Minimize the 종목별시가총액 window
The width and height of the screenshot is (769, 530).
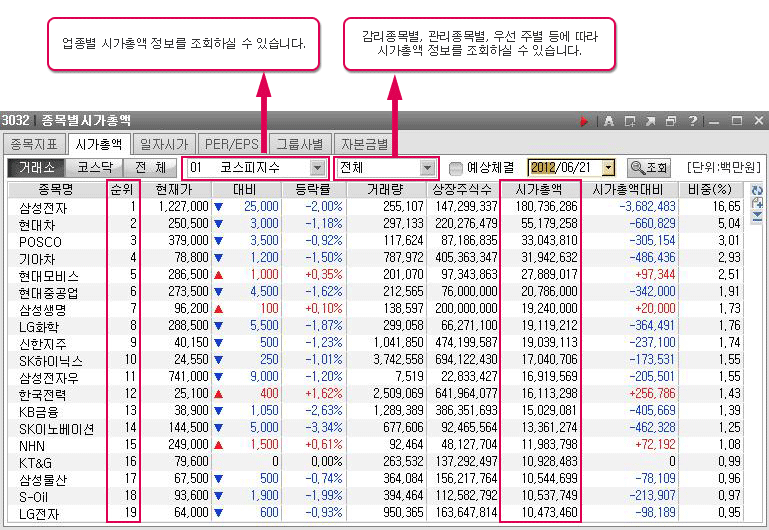click(x=714, y=121)
